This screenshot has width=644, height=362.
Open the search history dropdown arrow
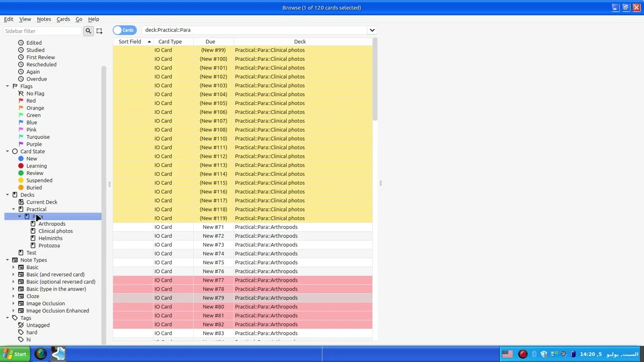click(x=372, y=30)
